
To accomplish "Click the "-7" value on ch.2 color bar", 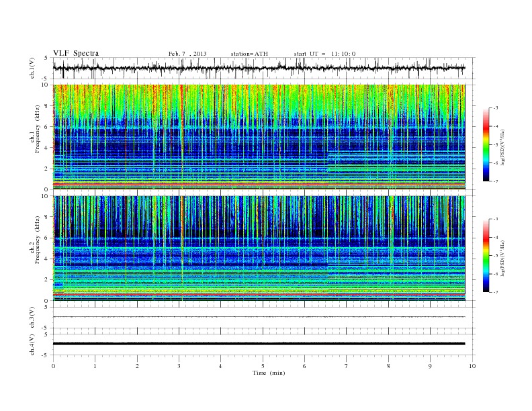I will point(496,292).
